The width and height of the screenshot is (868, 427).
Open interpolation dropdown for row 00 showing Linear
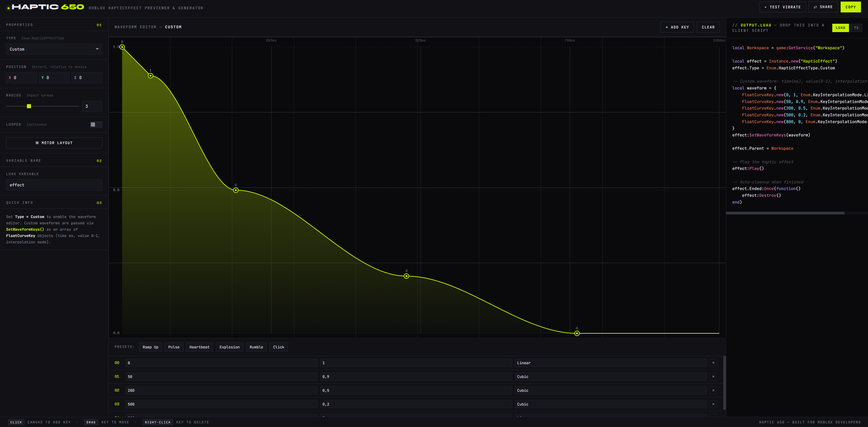[x=611, y=363]
